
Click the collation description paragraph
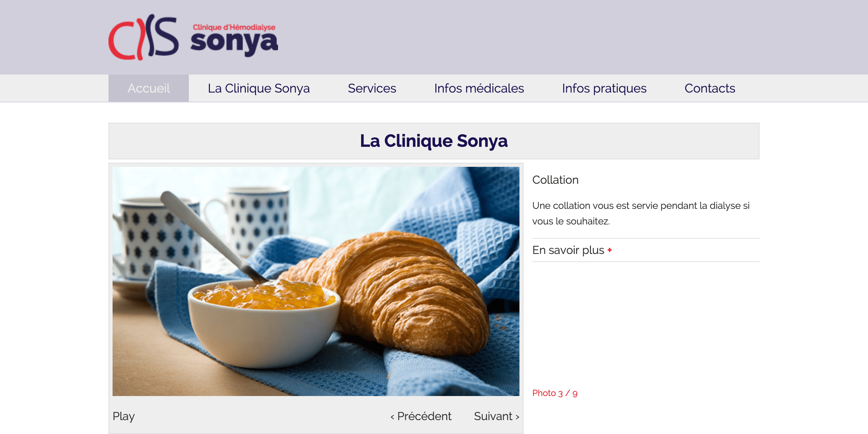[x=641, y=213]
